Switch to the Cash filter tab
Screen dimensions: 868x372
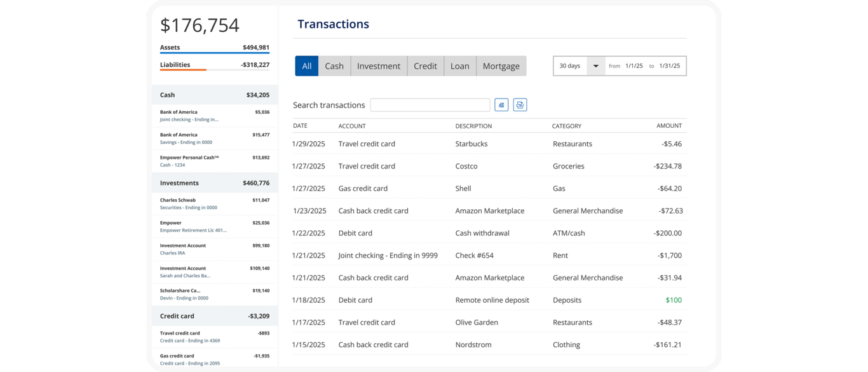click(334, 66)
